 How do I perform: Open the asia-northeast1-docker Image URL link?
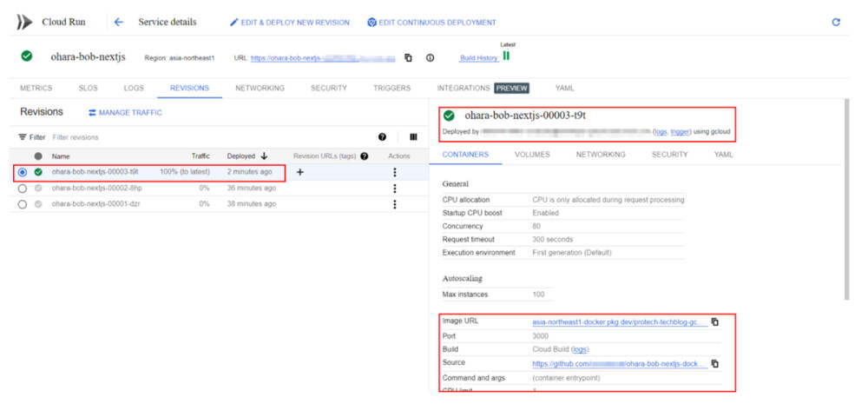[620, 321]
